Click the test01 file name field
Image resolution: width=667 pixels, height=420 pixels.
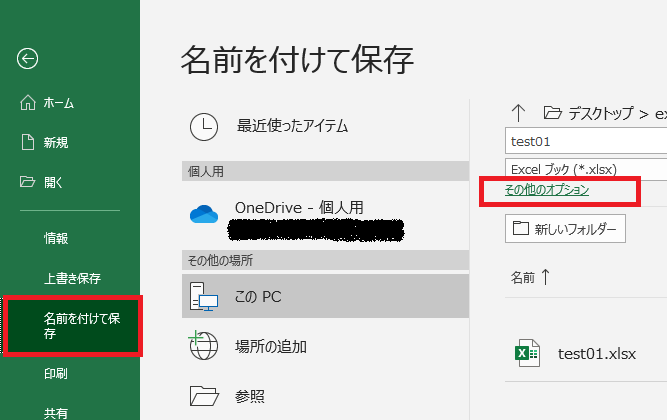pyautogui.click(x=585, y=141)
